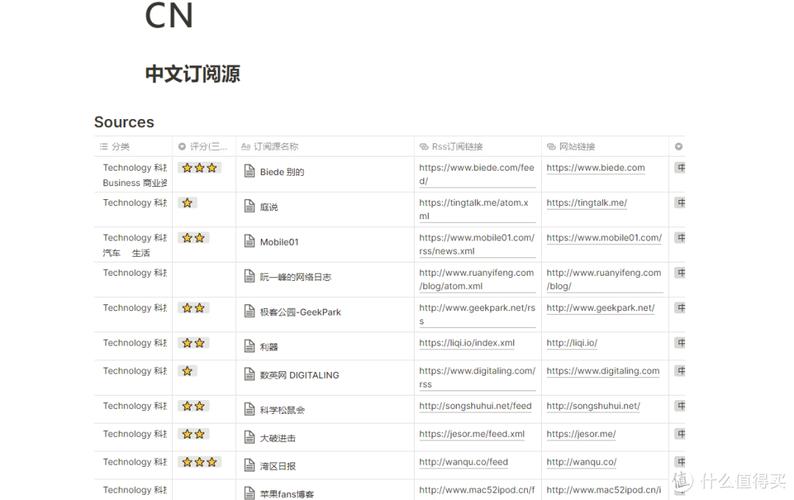Open website link ruanyifeng.com/blog/
794x500 pixels.
click(x=604, y=279)
